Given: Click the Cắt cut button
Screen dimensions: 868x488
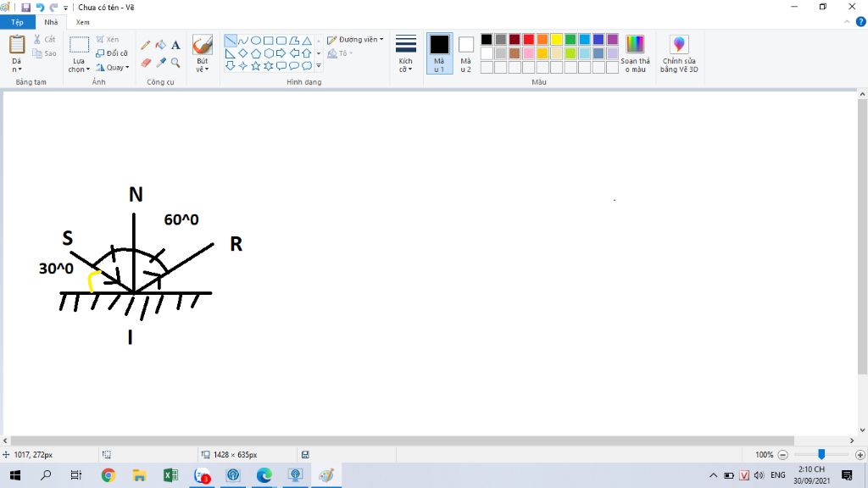Looking at the screenshot, I should pos(44,39).
